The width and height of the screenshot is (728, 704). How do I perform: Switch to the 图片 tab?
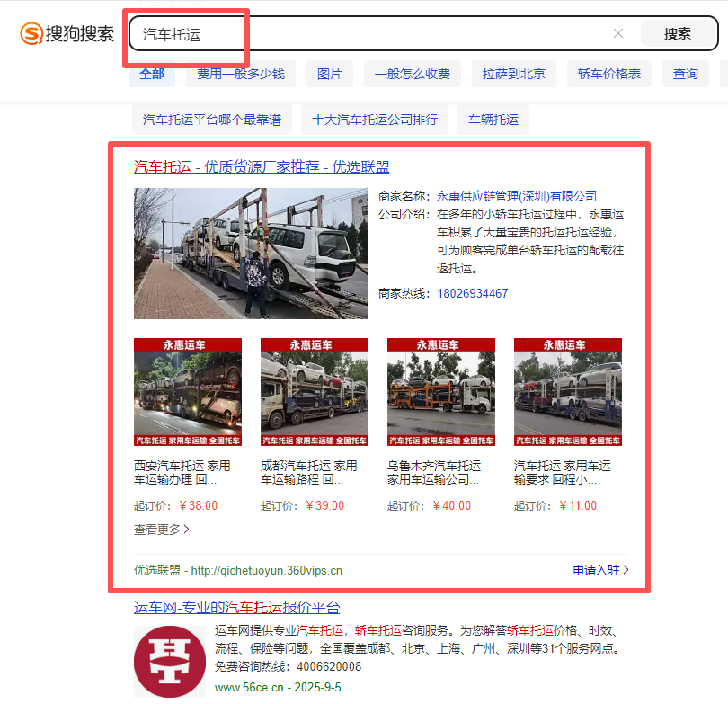tap(330, 74)
